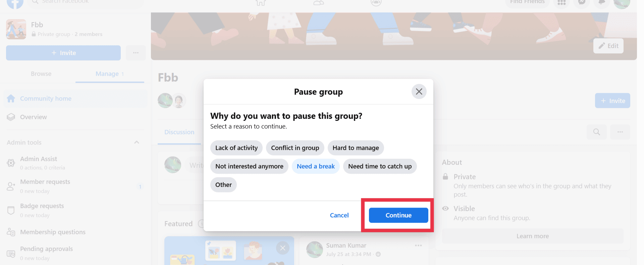Screen dimensions: 644x265
Task: Pick 'Not interested anymore' reason
Action: coord(249,166)
